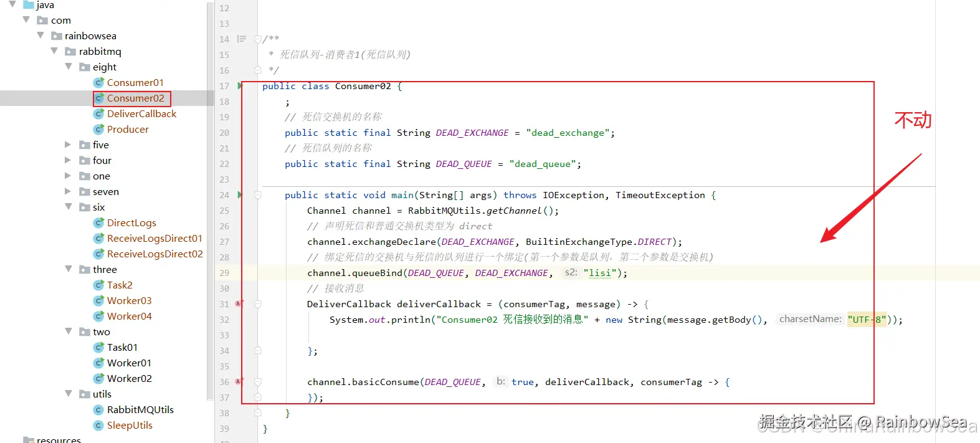Click the Task01 class icon
The image size is (980, 443).
(98, 347)
